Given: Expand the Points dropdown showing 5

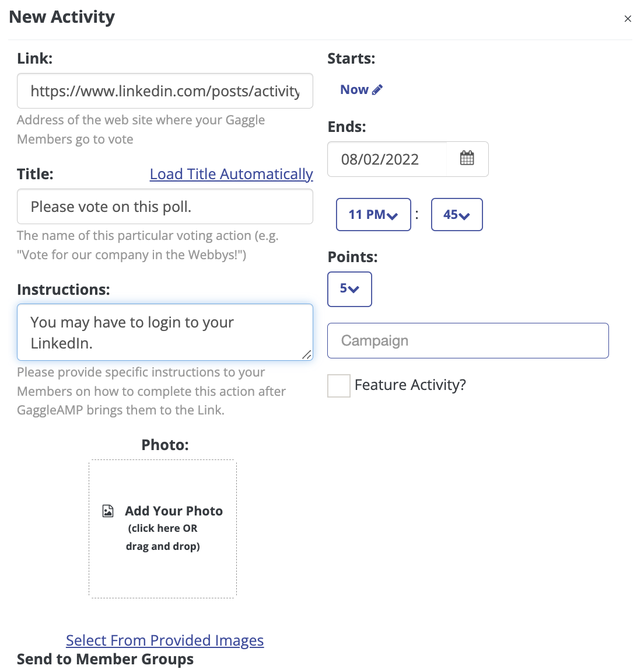Looking at the screenshot, I should pos(349,289).
